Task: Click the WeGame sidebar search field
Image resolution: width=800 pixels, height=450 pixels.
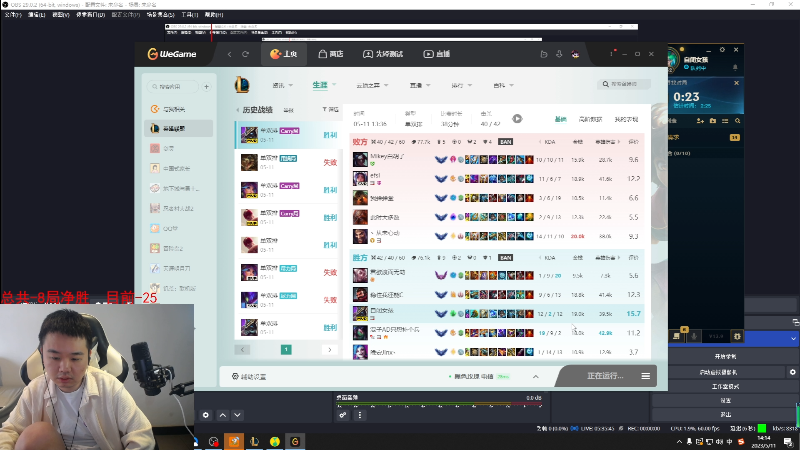Action: click(172, 87)
